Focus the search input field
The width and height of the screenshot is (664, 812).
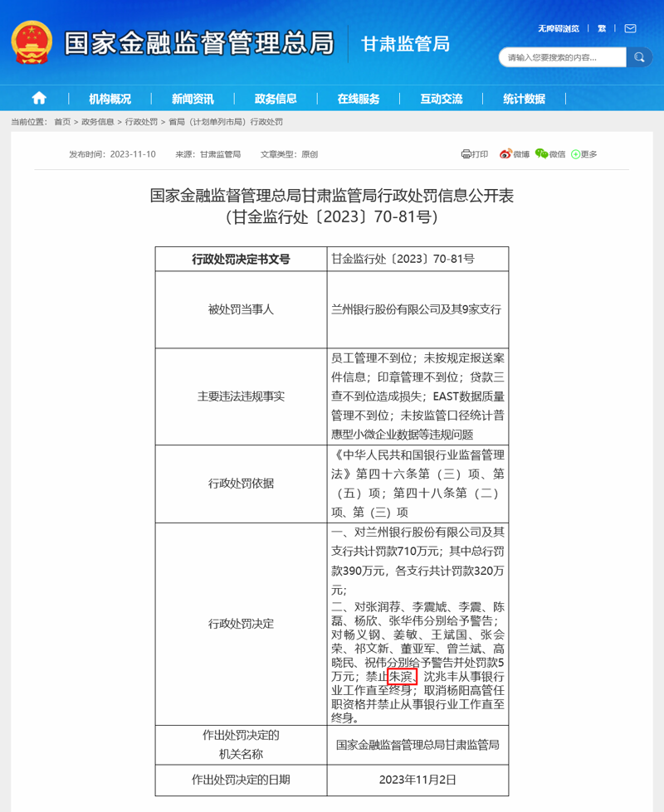pyautogui.click(x=563, y=57)
